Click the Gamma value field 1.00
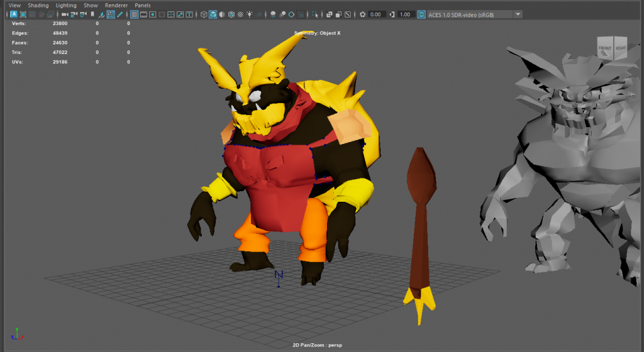644x352 pixels. pos(406,14)
